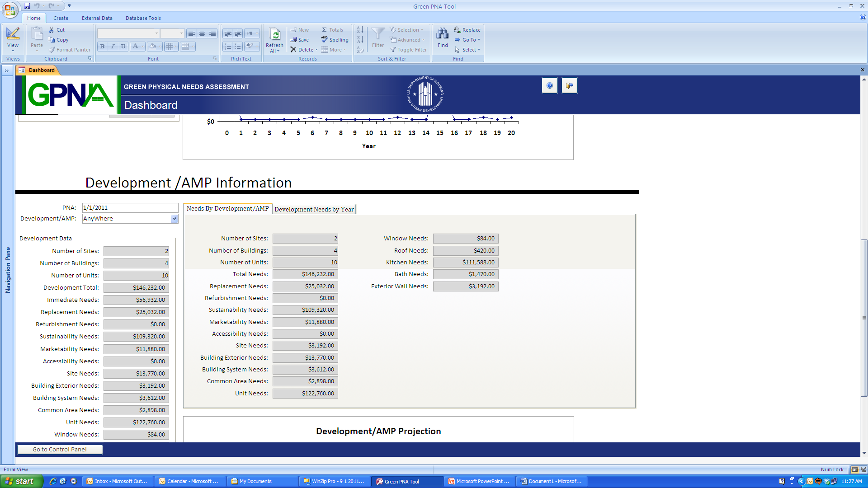Viewport: 868px width, 488px height.
Task: Expand the Navigation Pane chevron
Action: pos(7,70)
